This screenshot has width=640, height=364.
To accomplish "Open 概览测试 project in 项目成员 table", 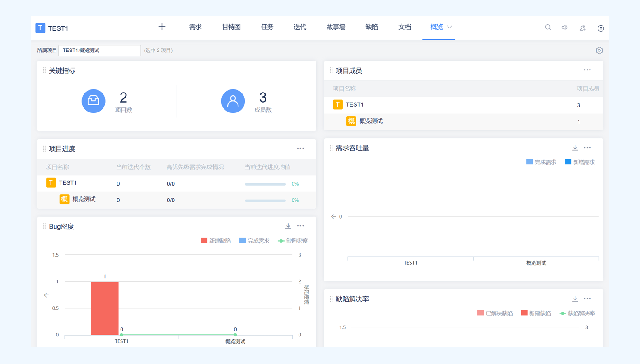I will (x=371, y=121).
